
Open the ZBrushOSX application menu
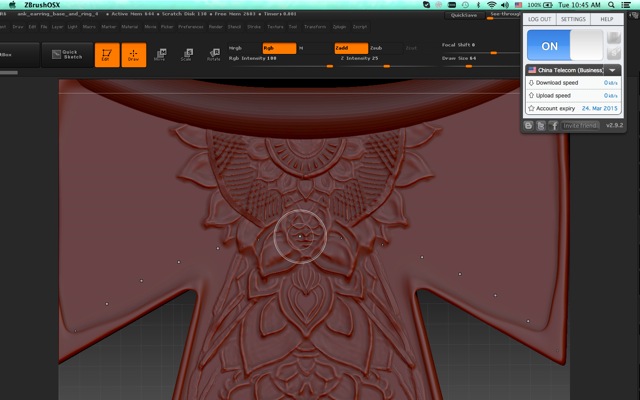click(x=42, y=5)
